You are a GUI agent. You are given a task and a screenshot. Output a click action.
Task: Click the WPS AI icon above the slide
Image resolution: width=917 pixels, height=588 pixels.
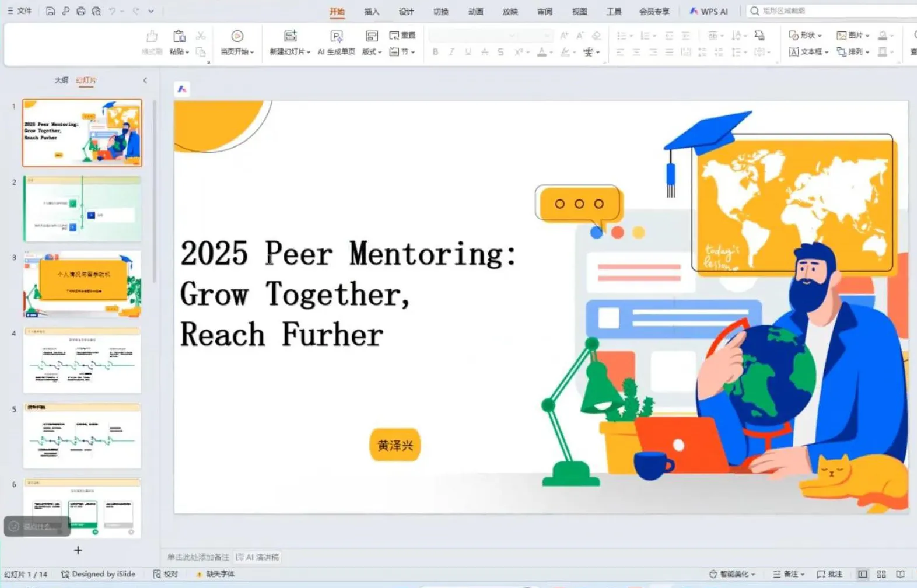tap(182, 89)
